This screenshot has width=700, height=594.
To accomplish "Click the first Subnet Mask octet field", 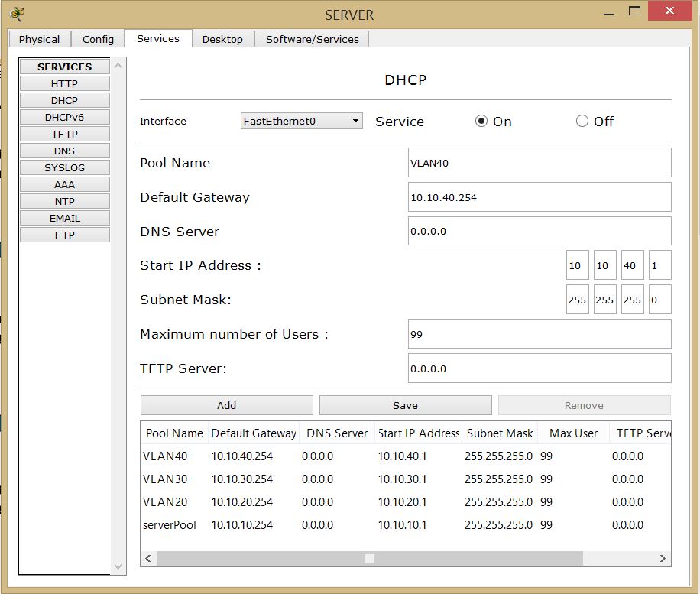I will pyautogui.click(x=577, y=300).
